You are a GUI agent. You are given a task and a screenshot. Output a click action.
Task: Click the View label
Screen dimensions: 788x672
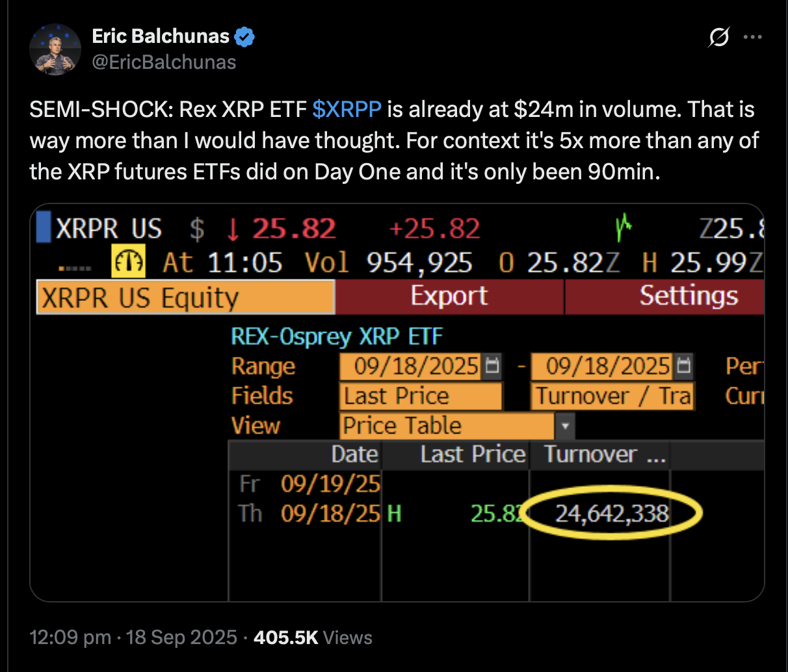[x=256, y=426]
